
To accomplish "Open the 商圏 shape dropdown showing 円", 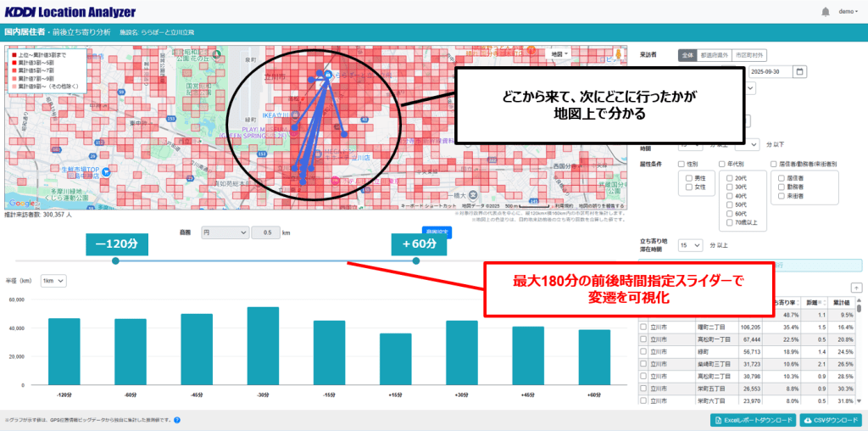I will (x=224, y=233).
